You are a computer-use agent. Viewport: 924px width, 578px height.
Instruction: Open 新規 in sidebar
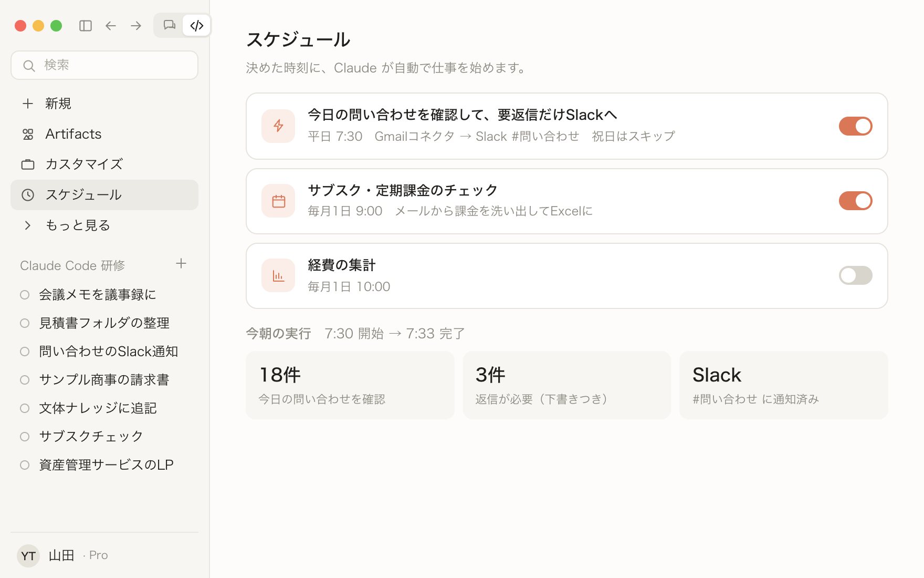tap(104, 104)
